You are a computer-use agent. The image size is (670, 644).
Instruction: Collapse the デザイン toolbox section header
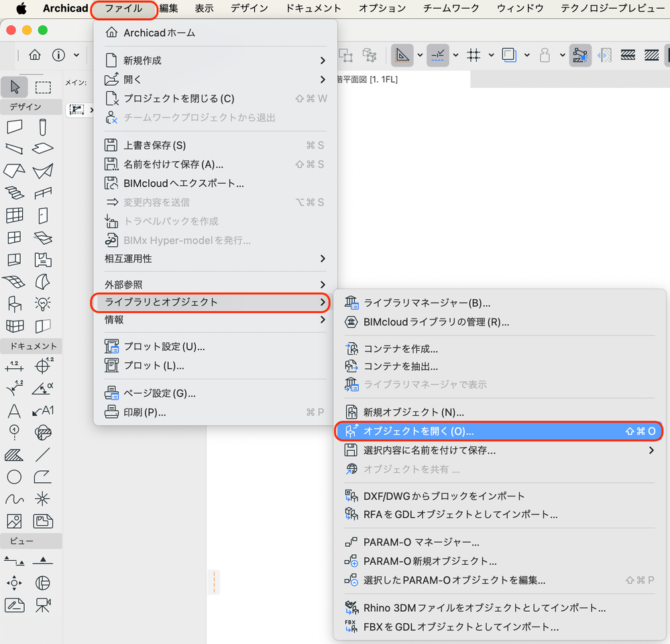(x=31, y=107)
